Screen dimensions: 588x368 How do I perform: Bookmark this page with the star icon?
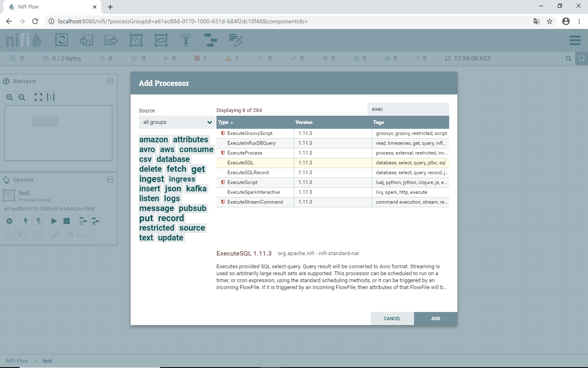(550, 21)
